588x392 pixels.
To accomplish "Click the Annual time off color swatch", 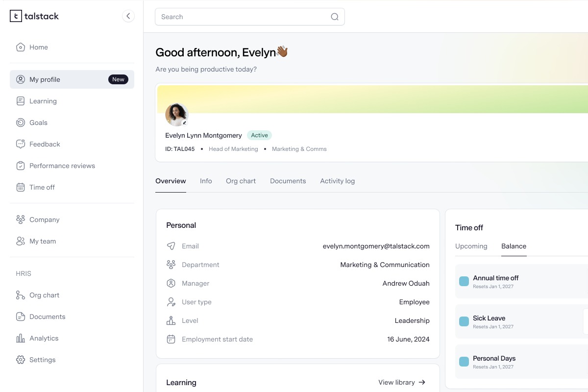I will pyautogui.click(x=464, y=281).
